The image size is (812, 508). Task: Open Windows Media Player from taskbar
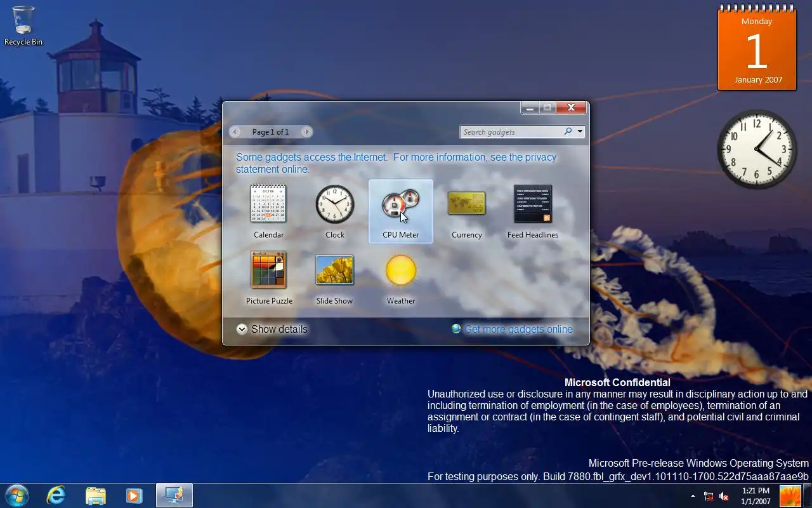[x=134, y=495]
